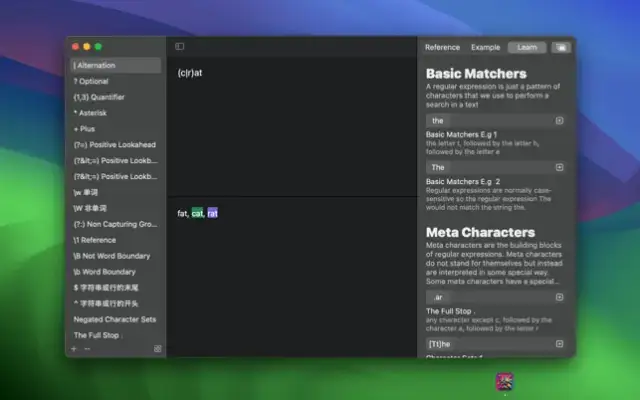Click the 'Basic Matchers E.g 1' label
Screen dimensions: 640x400
point(461,134)
